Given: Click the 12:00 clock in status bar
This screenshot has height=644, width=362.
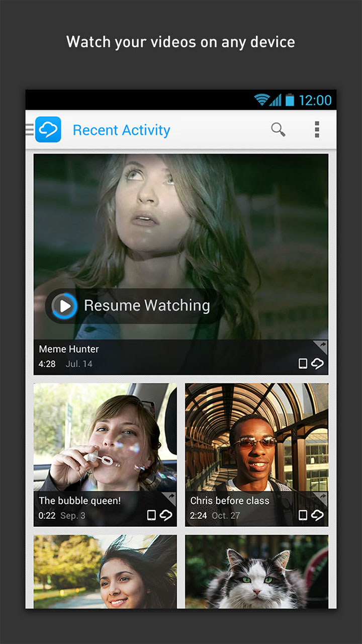Looking at the screenshot, I should pyautogui.click(x=315, y=100).
